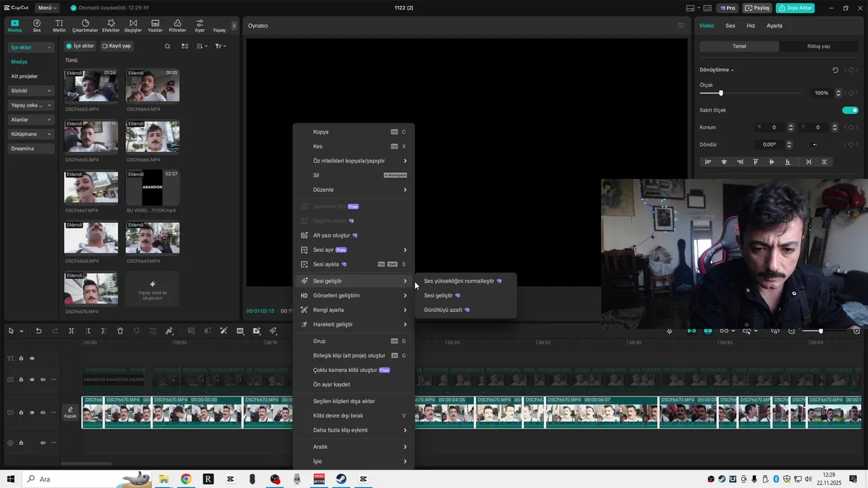This screenshot has width=868, height=488.
Task: Expand the Kütüphane sidebar section
Action: (31, 134)
